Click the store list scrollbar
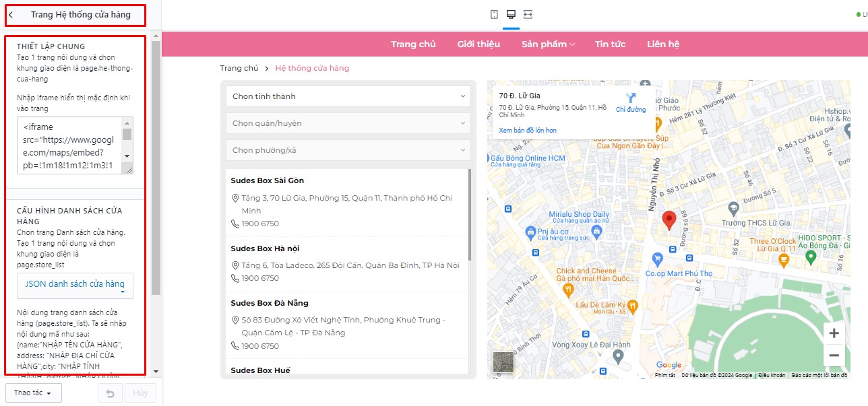The width and height of the screenshot is (868, 406). pyautogui.click(x=470, y=215)
